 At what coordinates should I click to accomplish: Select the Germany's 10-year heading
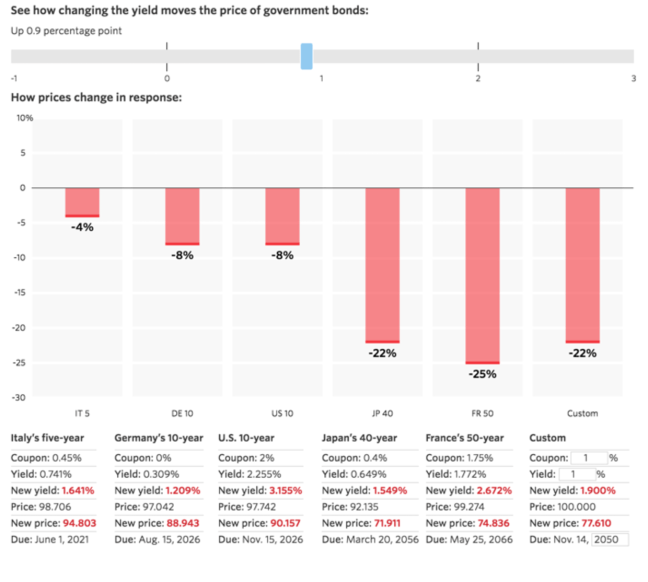click(159, 438)
